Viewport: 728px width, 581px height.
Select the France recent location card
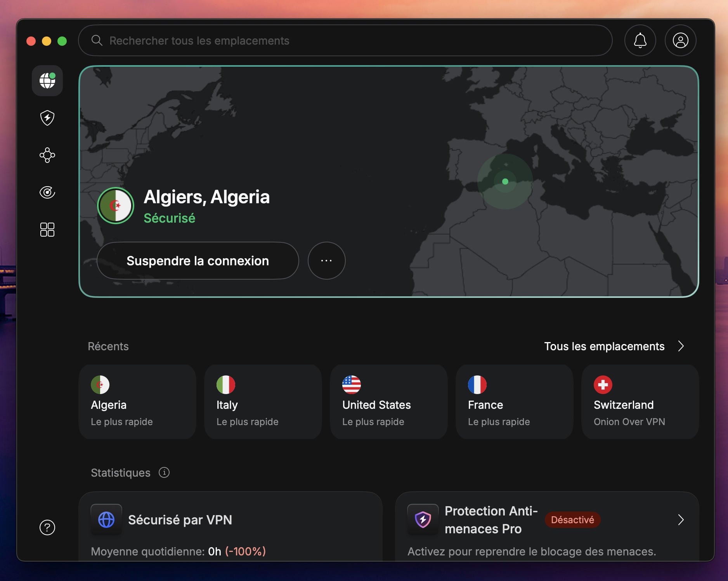pos(514,402)
